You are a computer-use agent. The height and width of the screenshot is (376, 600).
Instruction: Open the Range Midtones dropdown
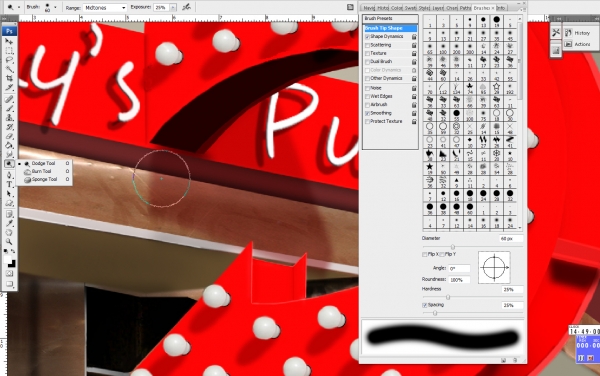click(x=105, y=7)
